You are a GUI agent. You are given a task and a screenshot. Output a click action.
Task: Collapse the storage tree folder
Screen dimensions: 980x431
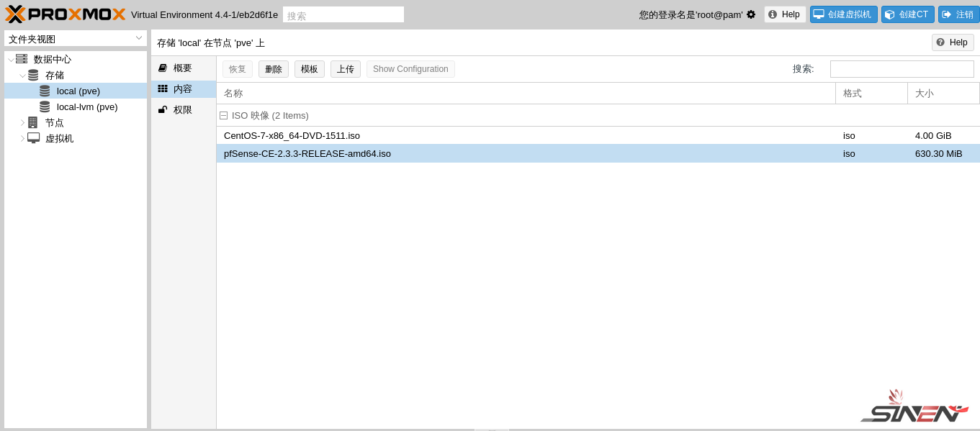(x=22, y=75)
